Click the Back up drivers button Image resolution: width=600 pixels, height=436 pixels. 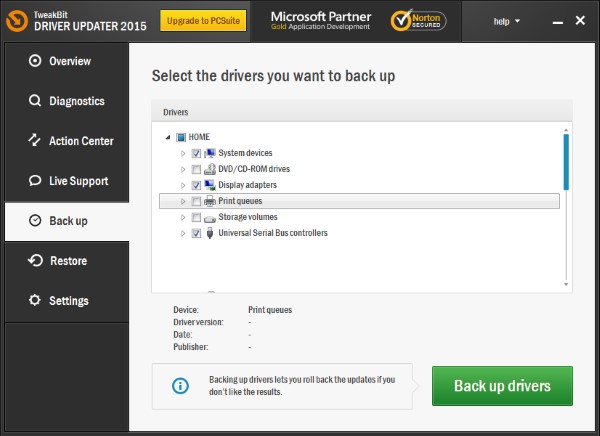pyautogui.click(x=502, y=385)
